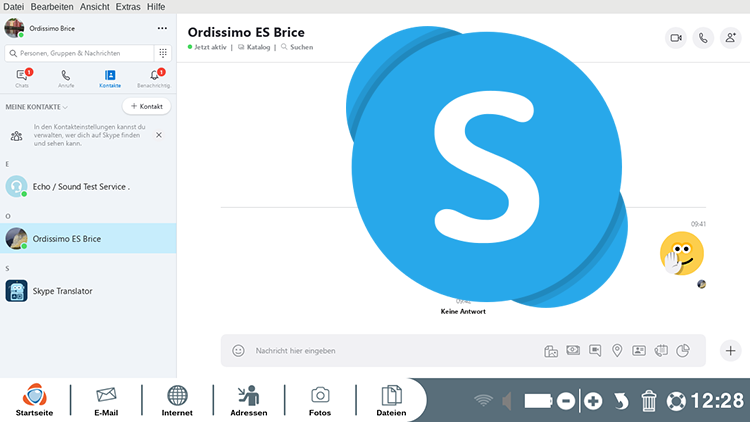Open the Katalog link in chat header

254,47
